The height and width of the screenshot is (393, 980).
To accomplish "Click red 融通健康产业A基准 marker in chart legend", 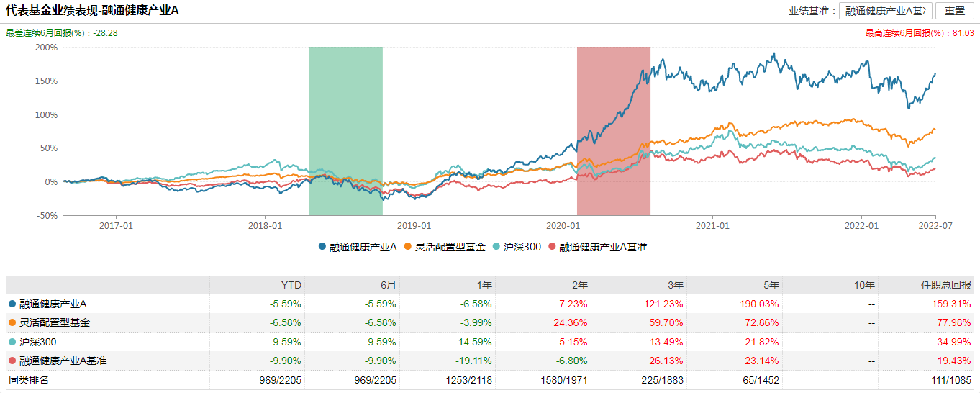I will pos(552,247).
